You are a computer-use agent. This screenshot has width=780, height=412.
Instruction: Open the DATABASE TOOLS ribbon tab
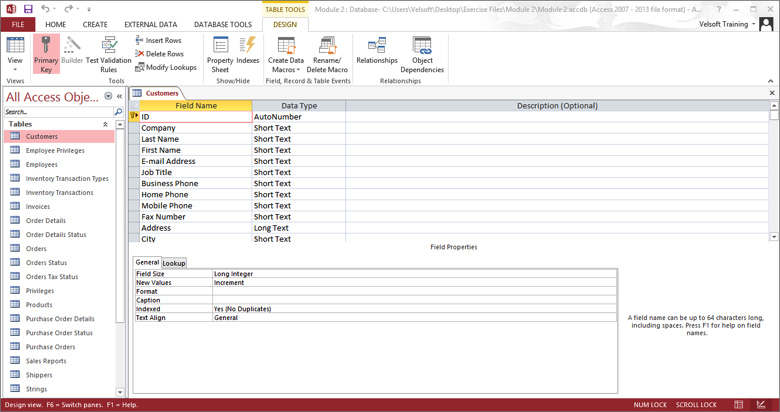click(222, 24)
